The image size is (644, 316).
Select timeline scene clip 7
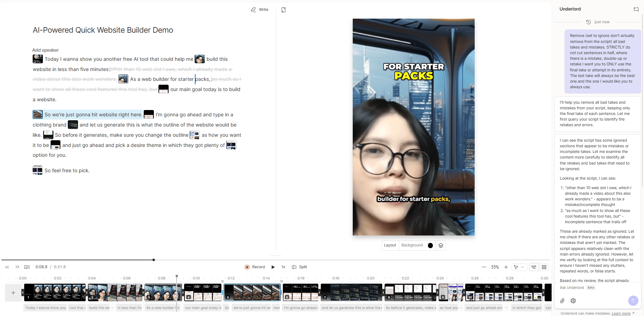(x=352, y=292)
